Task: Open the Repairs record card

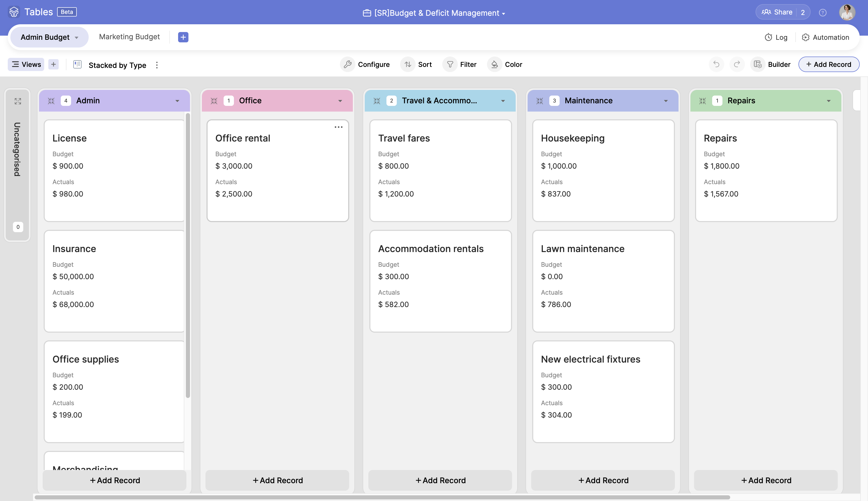Action: pos(766,171)
